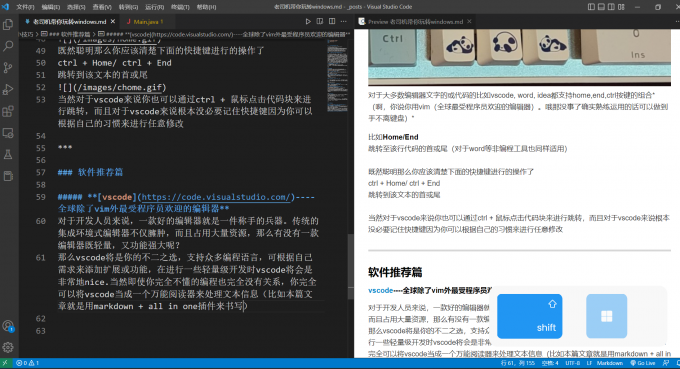Image resolution: width=680 pixels, height=369 pixels.
Task: Toggle secondary side bar layout icon
Action: [x=611, y=7]
